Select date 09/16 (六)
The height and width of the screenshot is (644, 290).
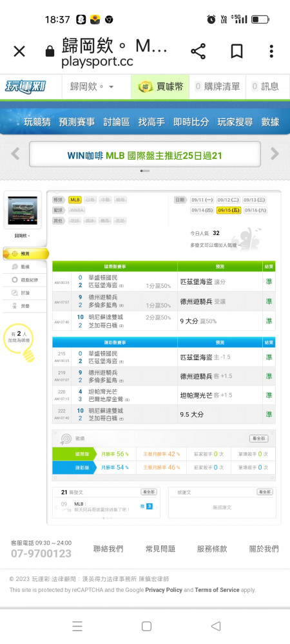click(x=255, y=211)
